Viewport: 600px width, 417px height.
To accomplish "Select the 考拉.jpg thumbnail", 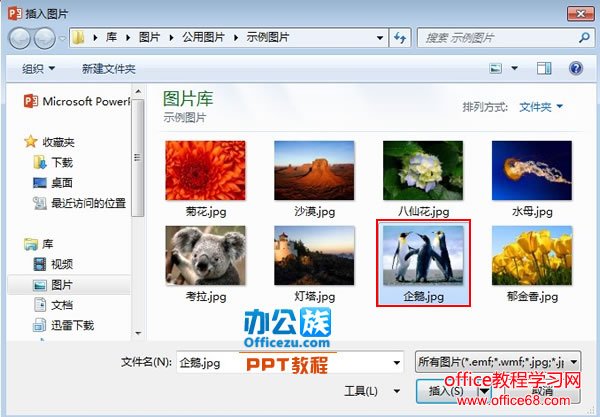I will click(x=205, y=256).
